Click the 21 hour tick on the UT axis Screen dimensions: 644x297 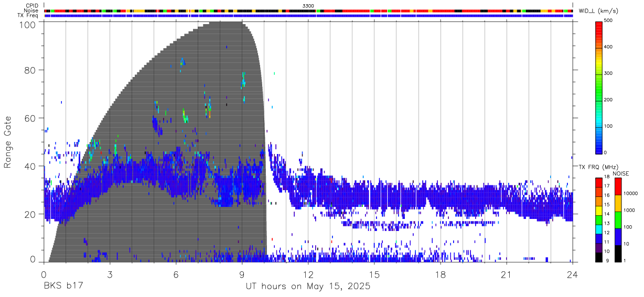(x=506, y=274)
